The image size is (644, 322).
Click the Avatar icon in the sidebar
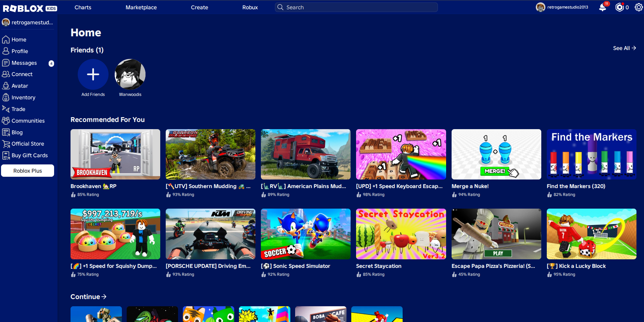click(x=6, y=86)
